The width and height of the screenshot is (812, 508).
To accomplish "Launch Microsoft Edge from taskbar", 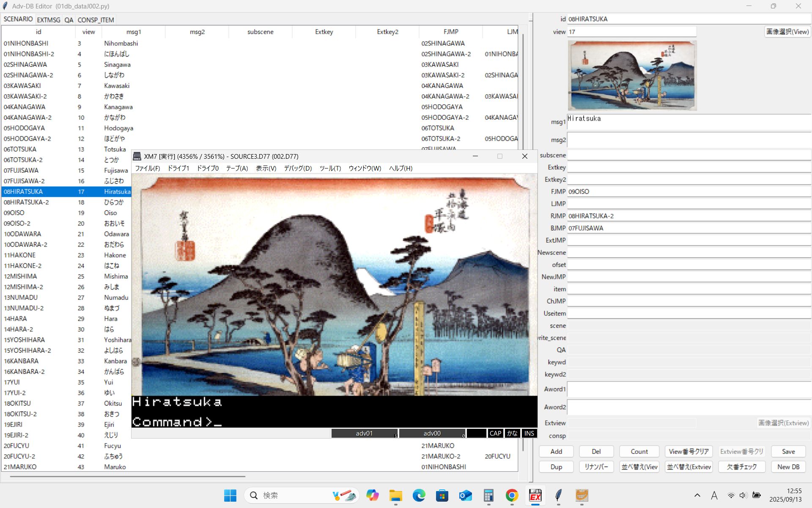I will click(419, 495).
